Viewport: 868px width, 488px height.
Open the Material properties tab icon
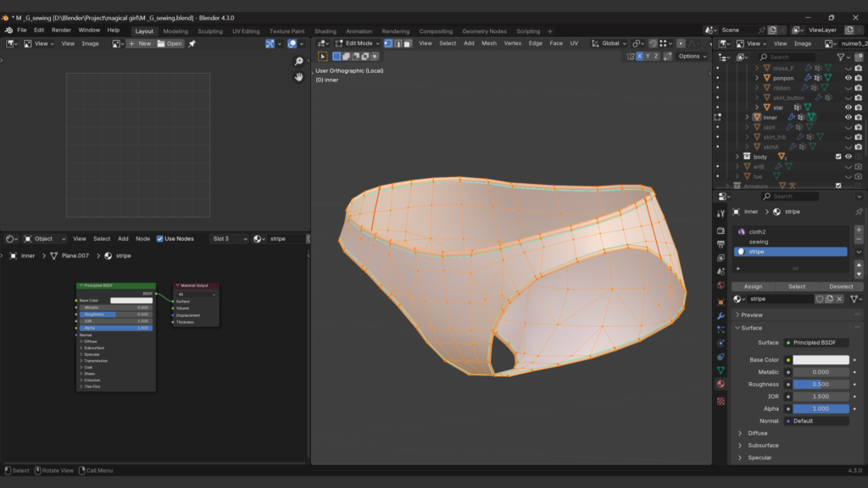tap(721, 384)
